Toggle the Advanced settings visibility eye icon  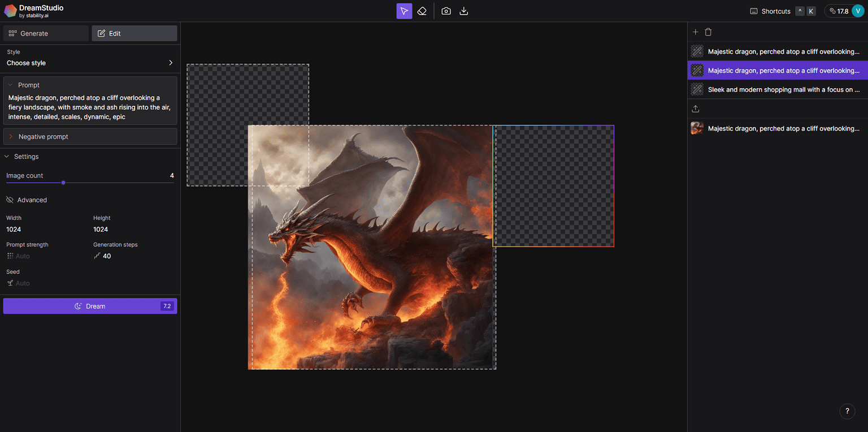(x=10, y=200)
